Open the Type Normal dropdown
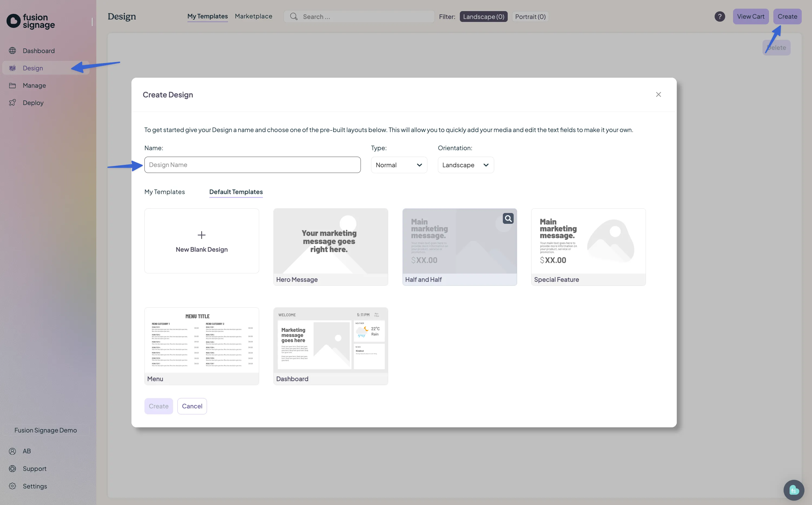 (x=399, y=165)
